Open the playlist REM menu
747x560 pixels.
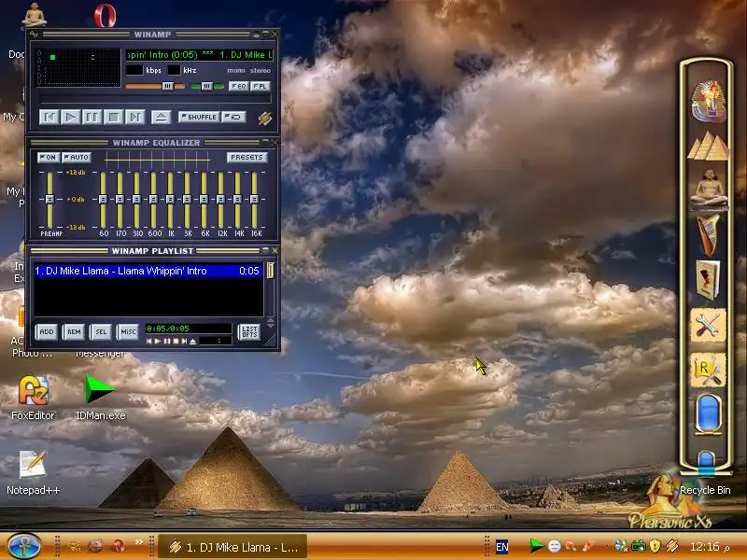click(x=74, y=331)
